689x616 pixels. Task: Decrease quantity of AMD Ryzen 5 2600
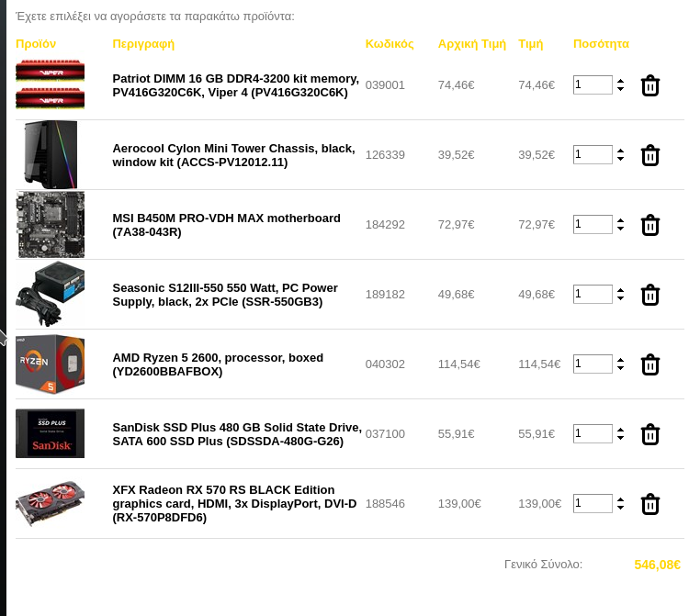point(620,368)
